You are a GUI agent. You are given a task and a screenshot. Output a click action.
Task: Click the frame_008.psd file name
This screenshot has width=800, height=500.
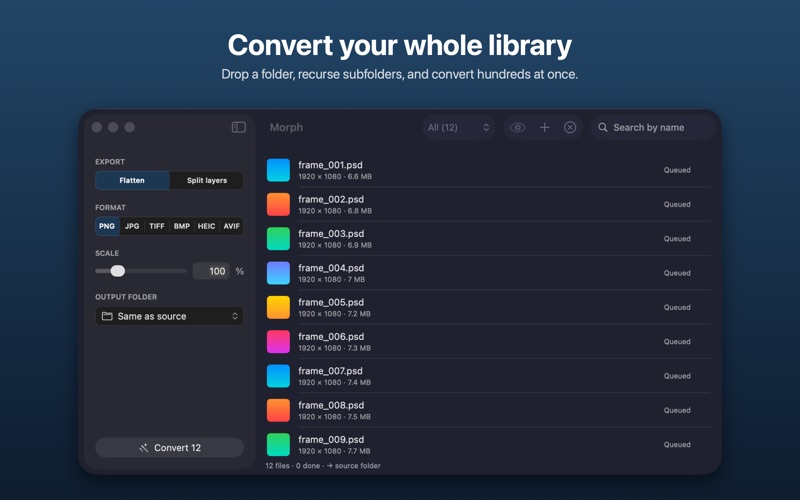coord(331,405)
